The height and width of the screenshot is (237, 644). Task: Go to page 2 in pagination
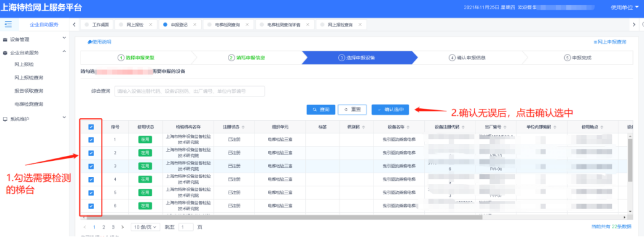(x=103, y=226)
